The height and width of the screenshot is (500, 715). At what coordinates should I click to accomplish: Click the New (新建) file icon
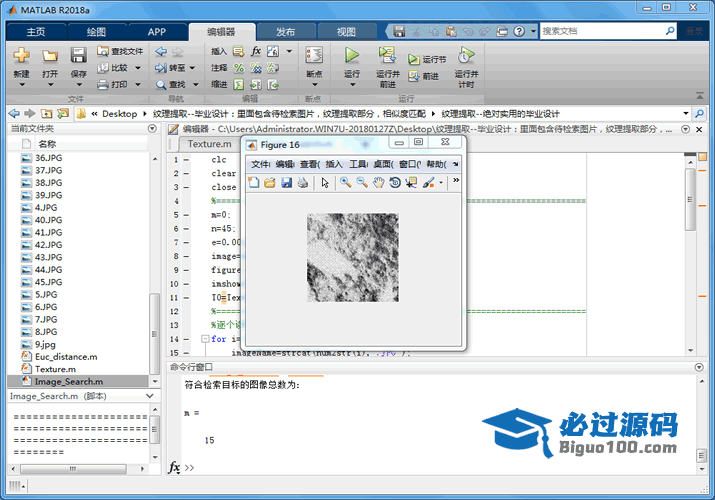21,60
